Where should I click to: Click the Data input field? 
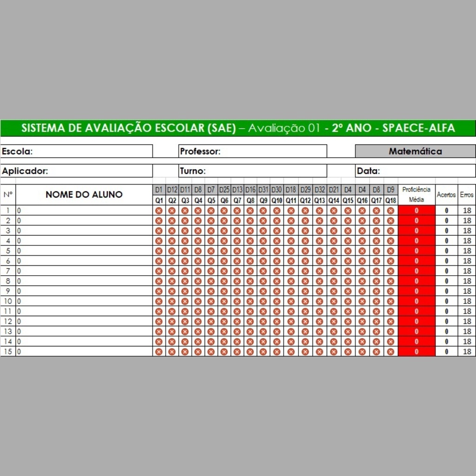(x=416, y=171)
